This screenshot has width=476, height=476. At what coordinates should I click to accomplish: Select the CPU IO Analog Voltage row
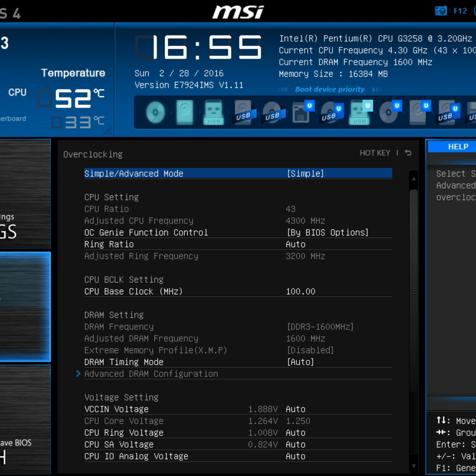tap(238, 456)
